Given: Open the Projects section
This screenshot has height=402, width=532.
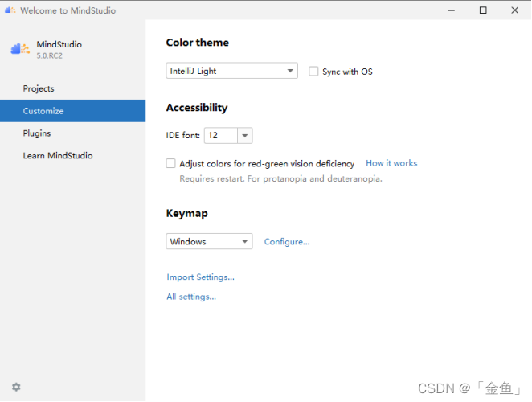Looking at the screenshot, I should click(x=72, y=88).
